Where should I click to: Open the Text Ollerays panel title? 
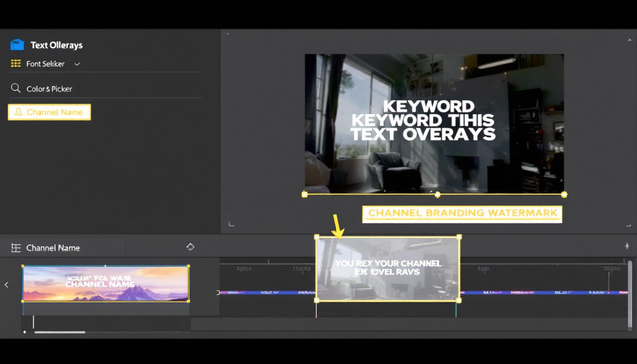[56, 45]
